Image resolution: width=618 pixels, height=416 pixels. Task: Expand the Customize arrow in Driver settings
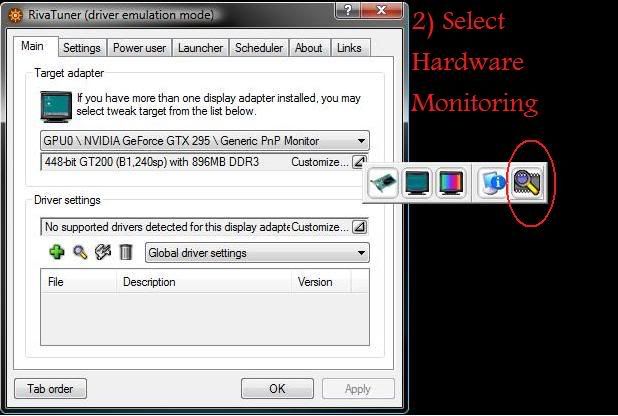pyautogui.click(x=360, y=227)
